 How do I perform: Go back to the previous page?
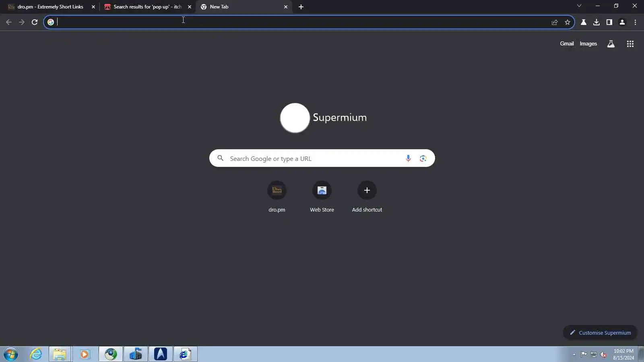[x=9, y=22]
